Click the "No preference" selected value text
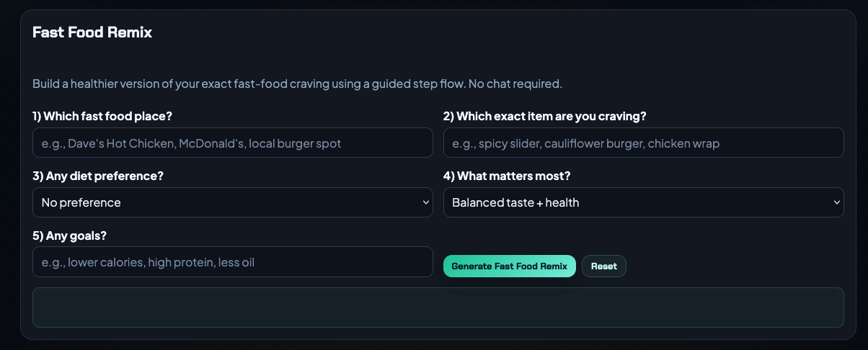Image resolution: width=868 pixels, height=350 pixels. 81,203
